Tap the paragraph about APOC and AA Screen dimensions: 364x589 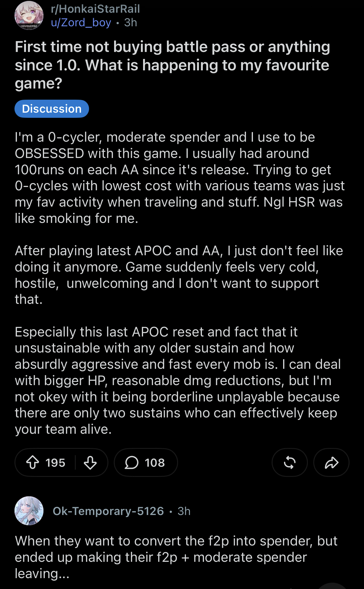coord(179,275)
